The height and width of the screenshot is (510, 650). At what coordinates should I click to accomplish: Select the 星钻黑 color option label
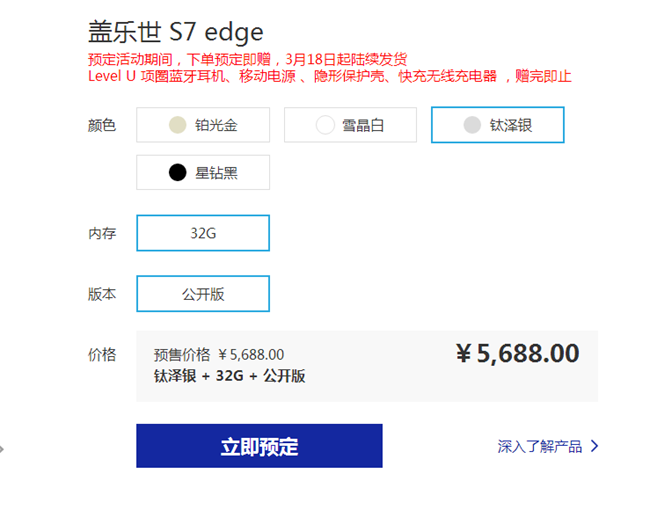[x=216, y=173]
